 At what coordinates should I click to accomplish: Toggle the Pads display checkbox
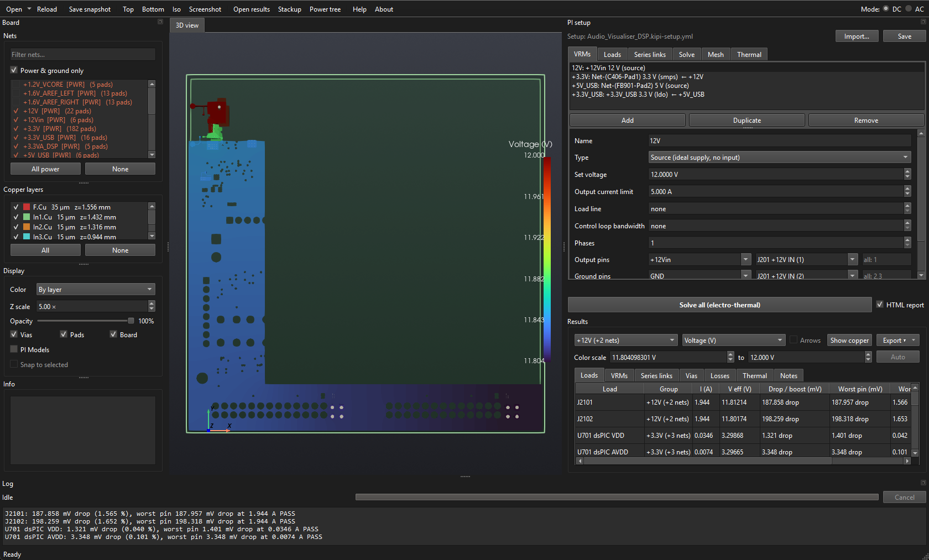64,334
